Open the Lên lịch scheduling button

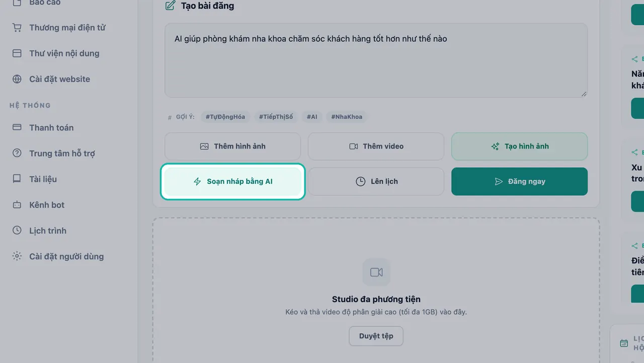click(x=376, y=182)
